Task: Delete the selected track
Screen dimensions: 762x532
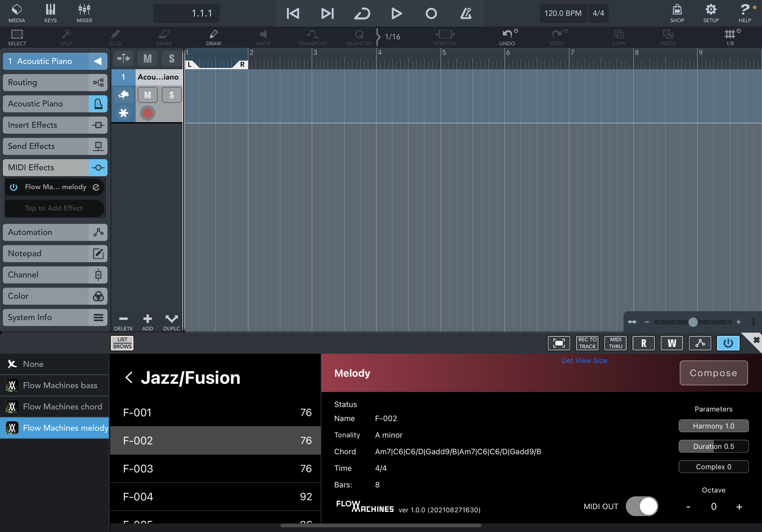Action: (123, 322)
